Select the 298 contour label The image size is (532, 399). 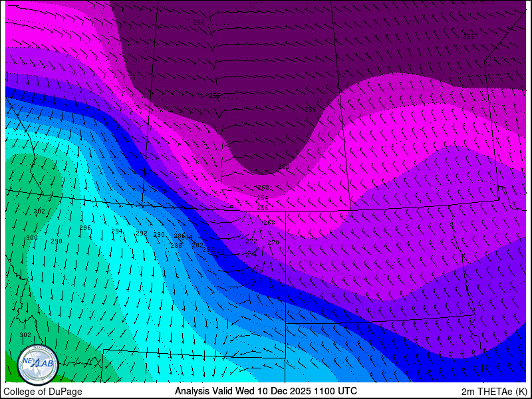click(x=57, y=241)
